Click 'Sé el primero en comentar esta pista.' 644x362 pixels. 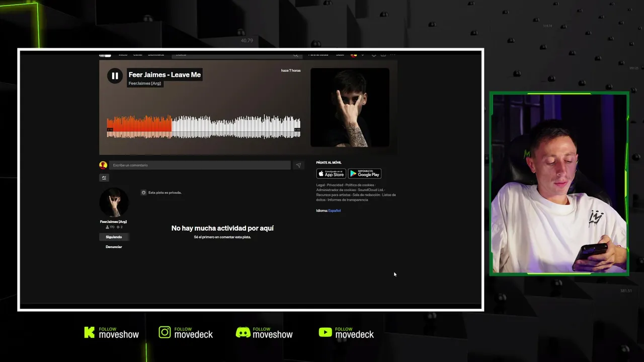point(222,237)
